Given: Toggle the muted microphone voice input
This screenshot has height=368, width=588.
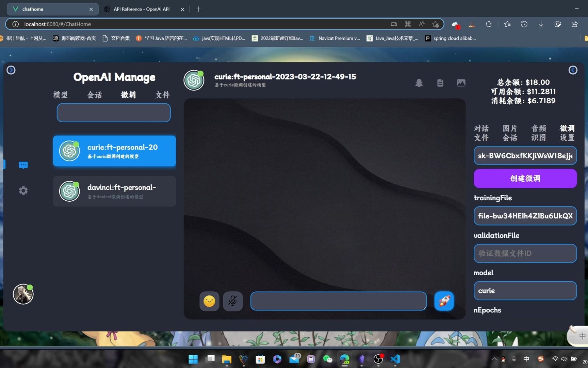Looking at the screenshot, I should [x=233, y=301].
